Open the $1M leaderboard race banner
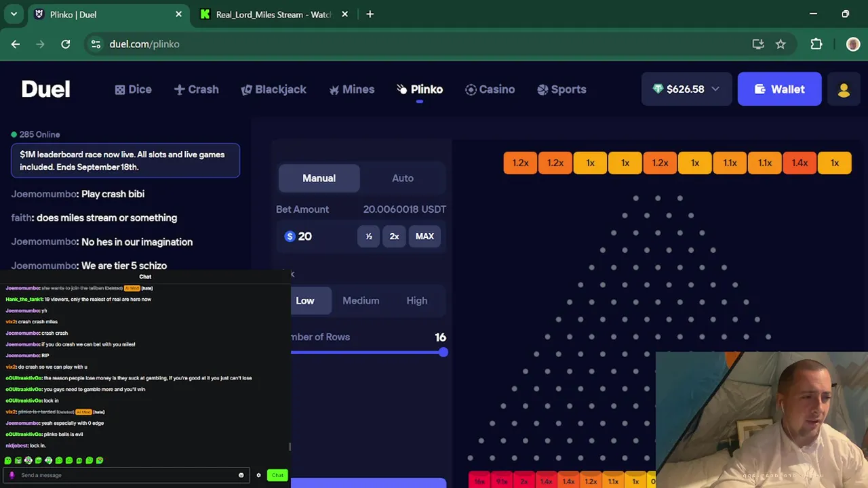Screen dimensions: 868x488 [125, 161]
